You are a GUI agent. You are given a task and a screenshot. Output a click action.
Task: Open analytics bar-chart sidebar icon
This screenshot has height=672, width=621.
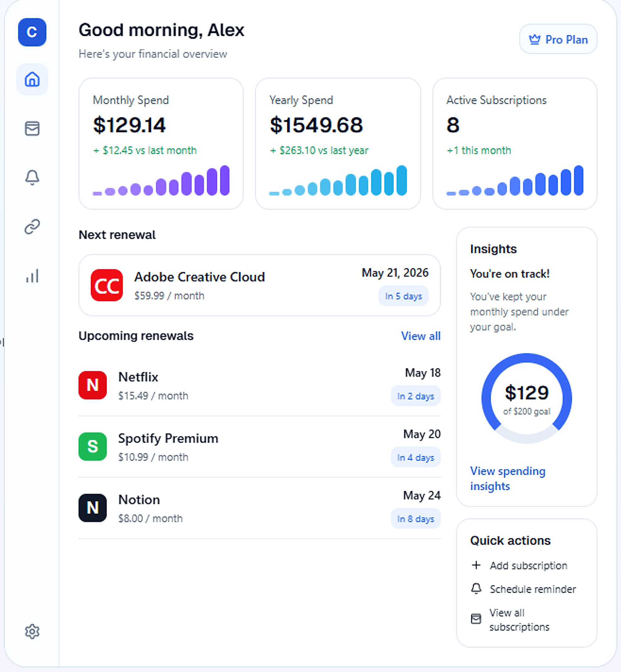pos(32,276)
